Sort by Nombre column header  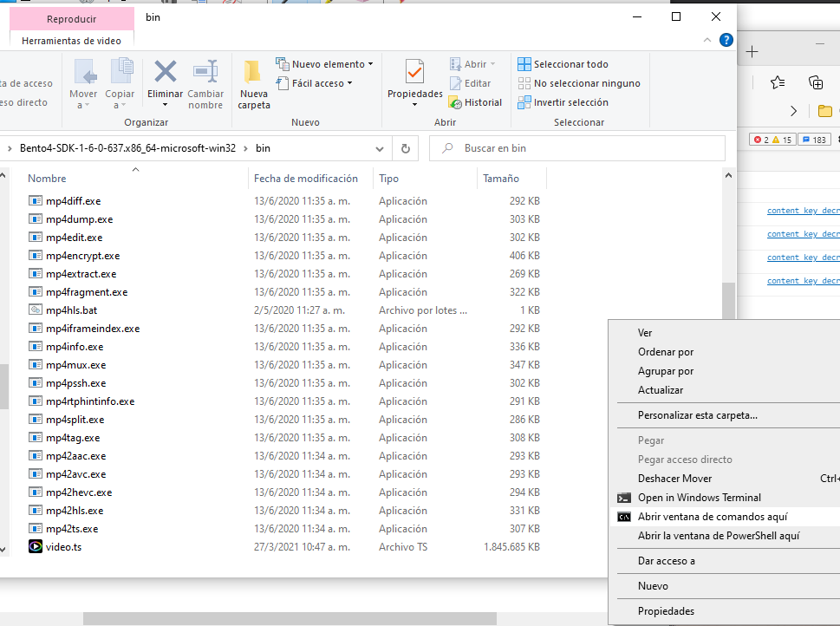coord(47,179)
